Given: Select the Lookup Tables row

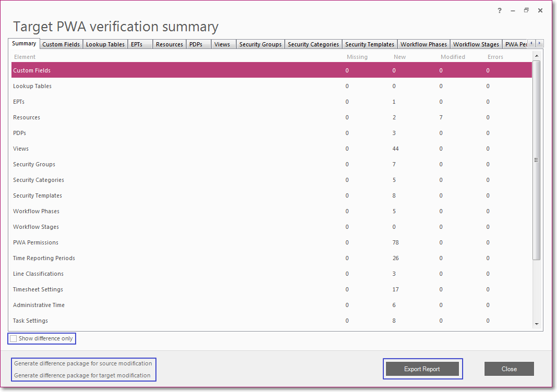Looking at the screenshot, I should pyautogui.click(x=272, y=86).
